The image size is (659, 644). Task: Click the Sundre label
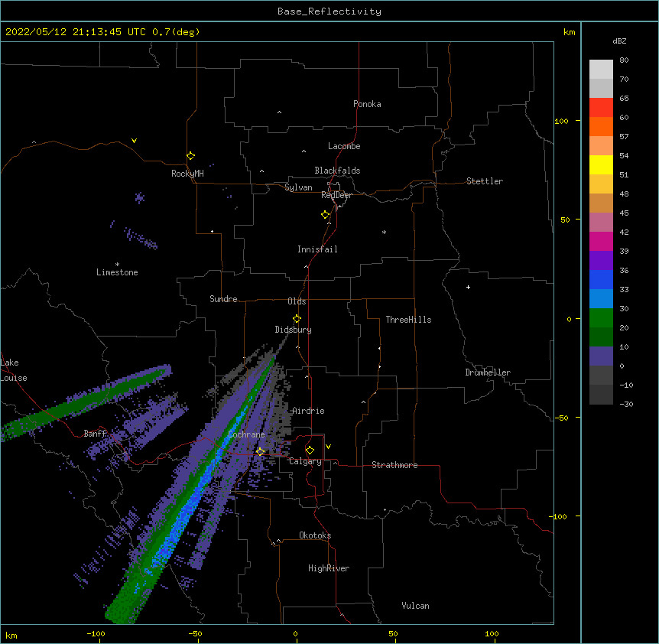coord(223,299)
